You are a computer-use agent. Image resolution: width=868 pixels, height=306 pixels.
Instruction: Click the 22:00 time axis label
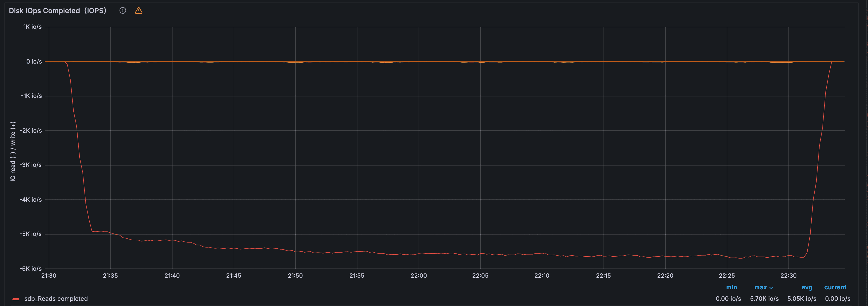pos(419,275)
